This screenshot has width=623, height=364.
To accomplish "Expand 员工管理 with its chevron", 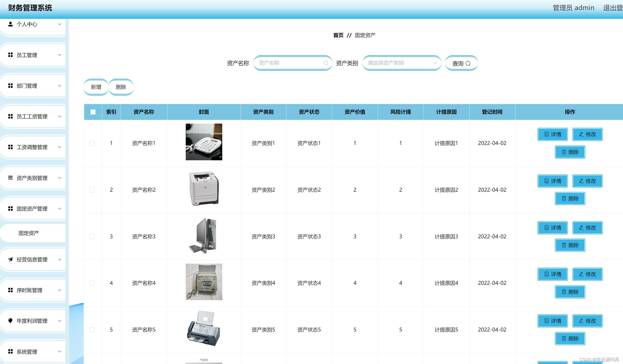I will (60, 55).
